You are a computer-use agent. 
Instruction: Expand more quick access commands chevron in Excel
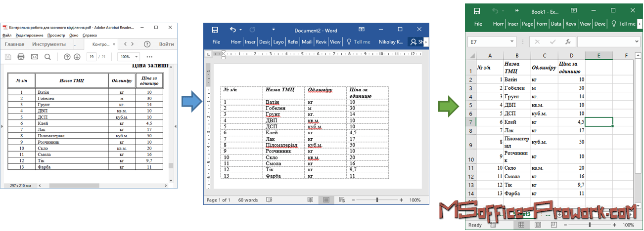[x=517, y=11]
